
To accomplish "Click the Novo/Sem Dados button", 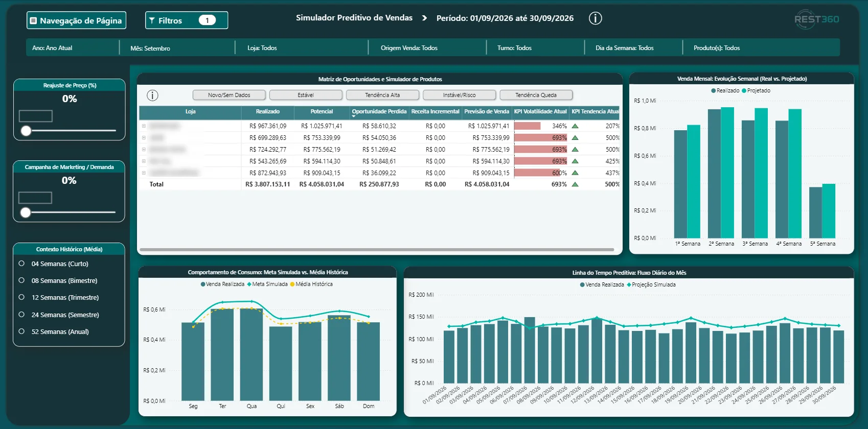I will [229, 95].
